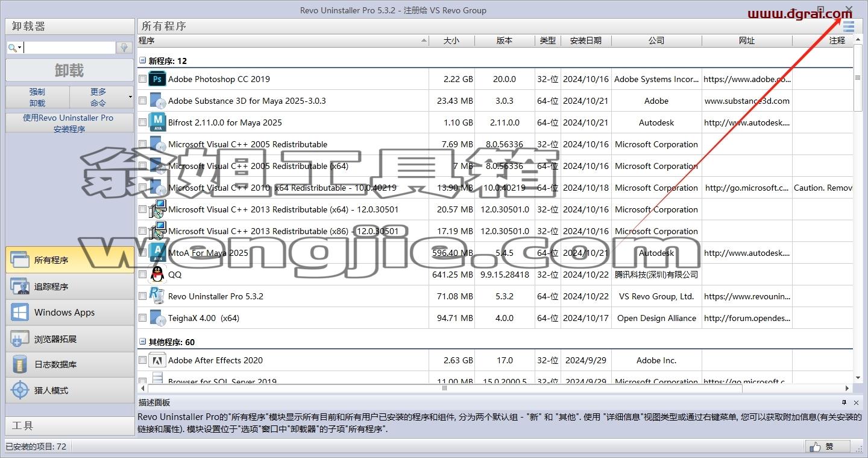The width and height of the screenshot is (868, 458).
Task: Click the horizontal scrollbar thumb
Action: [445, 388]
